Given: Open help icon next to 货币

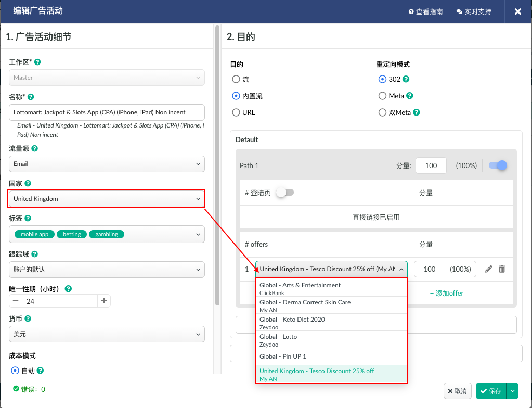Looking at the screenshot, I should [28, 318].
